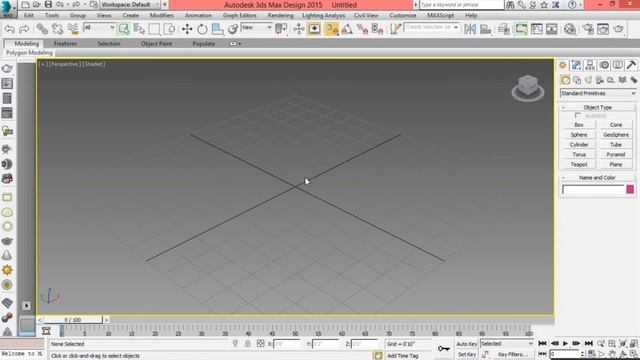Open the Utilities hammer panel icon
The width and height of the screenshot is (640, 360).
[x=631, y=65]
